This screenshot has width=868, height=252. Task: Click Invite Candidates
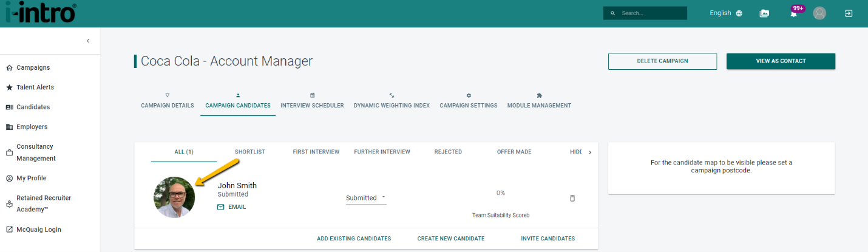(548, 239)
